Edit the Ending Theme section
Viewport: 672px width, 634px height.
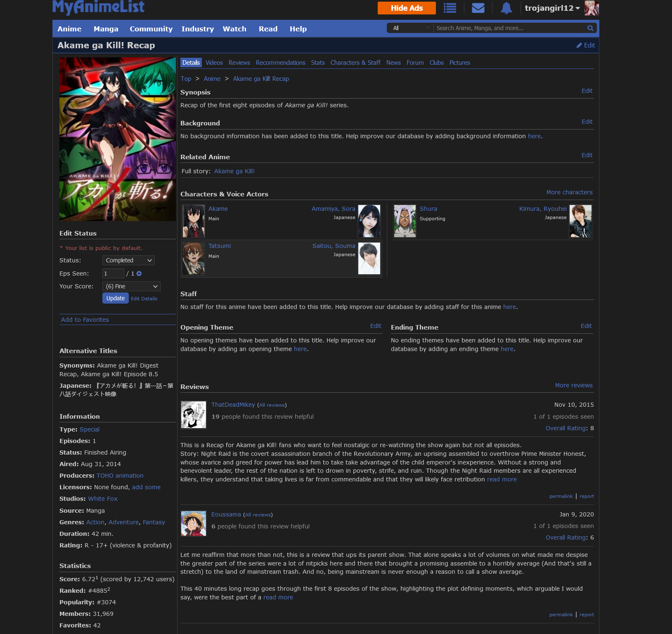pos(586,326)
